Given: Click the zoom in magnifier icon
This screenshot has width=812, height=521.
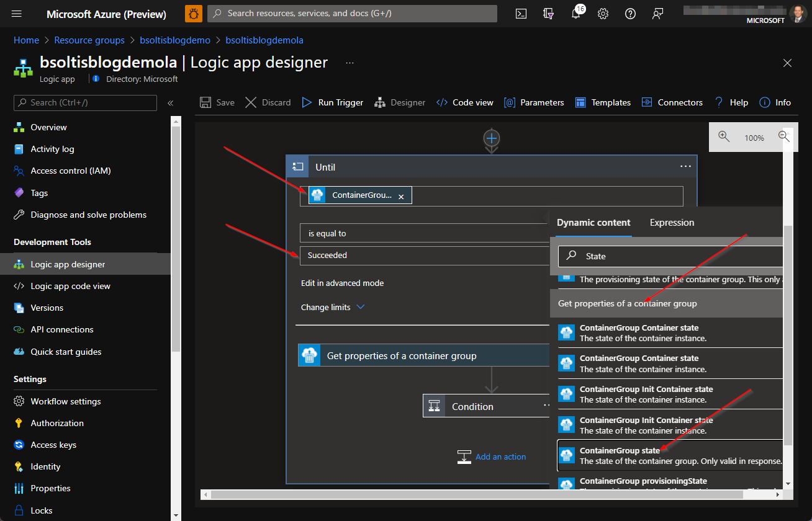Looking at the screenshot, I should point(724,137).
